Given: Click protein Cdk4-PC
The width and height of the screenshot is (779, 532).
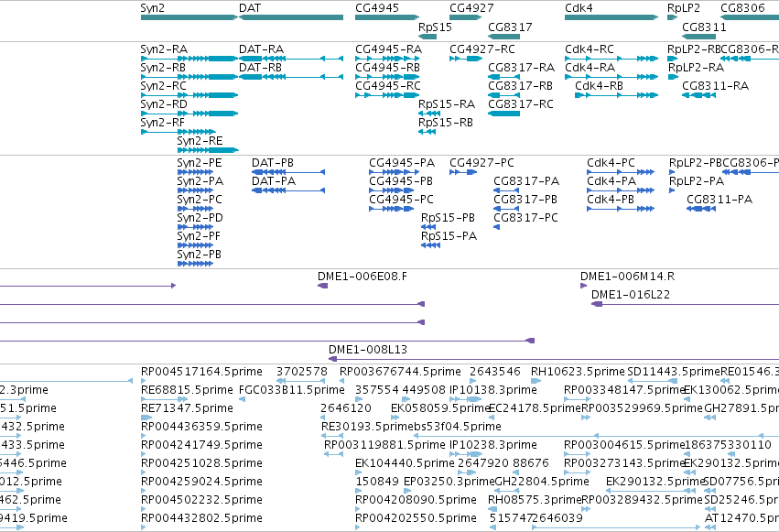Looking at the screenshot, I should coord(621,172).
